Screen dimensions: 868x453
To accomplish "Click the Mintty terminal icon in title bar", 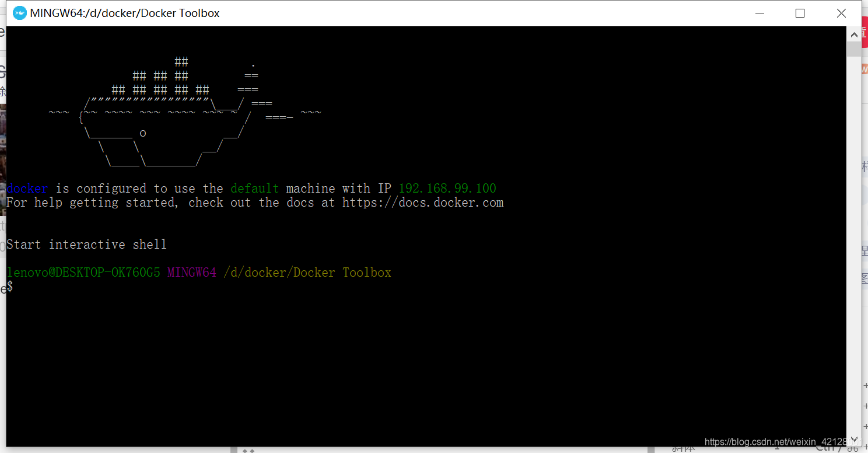I will tap(19, 12).
